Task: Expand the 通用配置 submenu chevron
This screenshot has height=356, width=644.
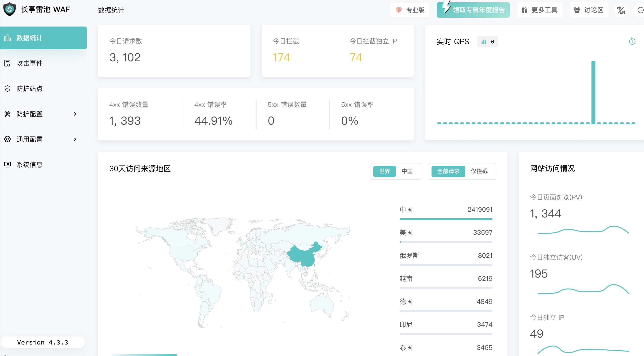Action: click(75, 139)
